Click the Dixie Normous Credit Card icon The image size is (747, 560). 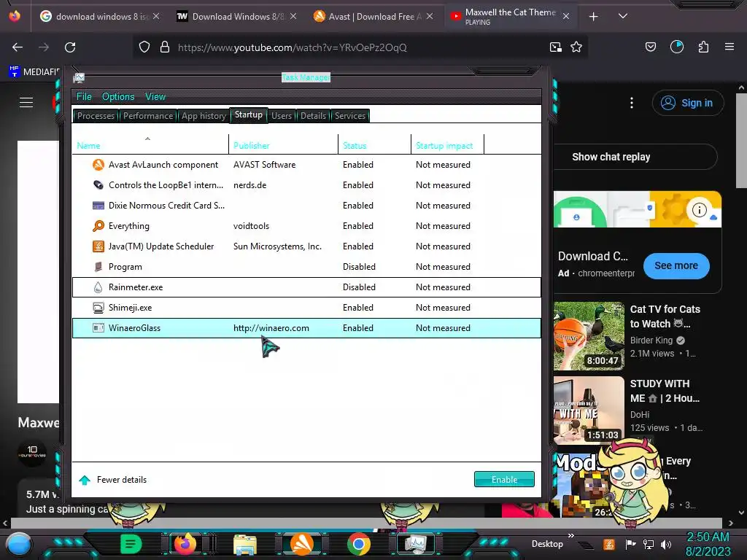[x=98, y=206]
